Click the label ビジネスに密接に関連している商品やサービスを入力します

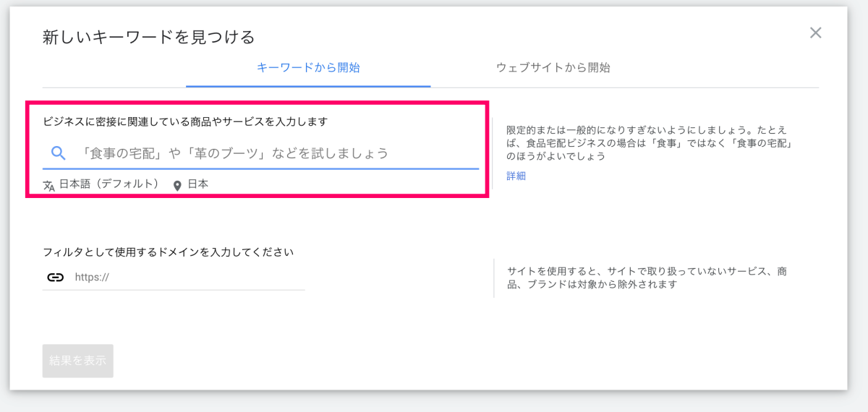click(x=185, y=121)
